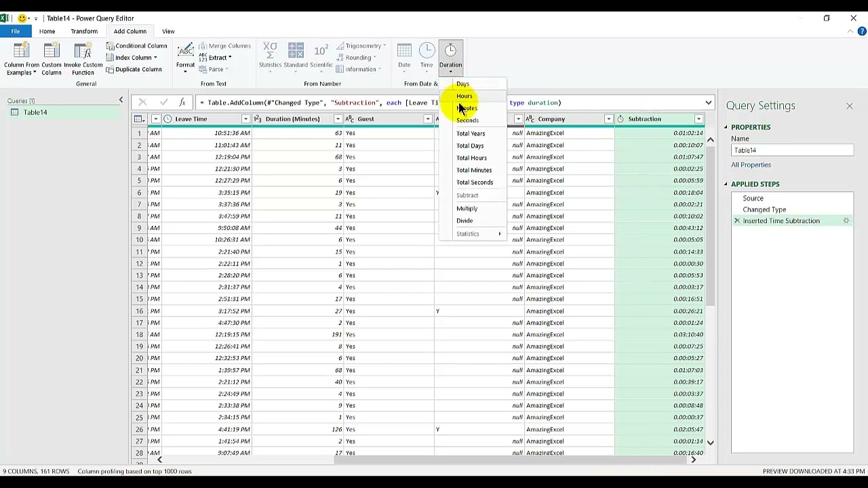Click the fx formula icon

(182, 102)
